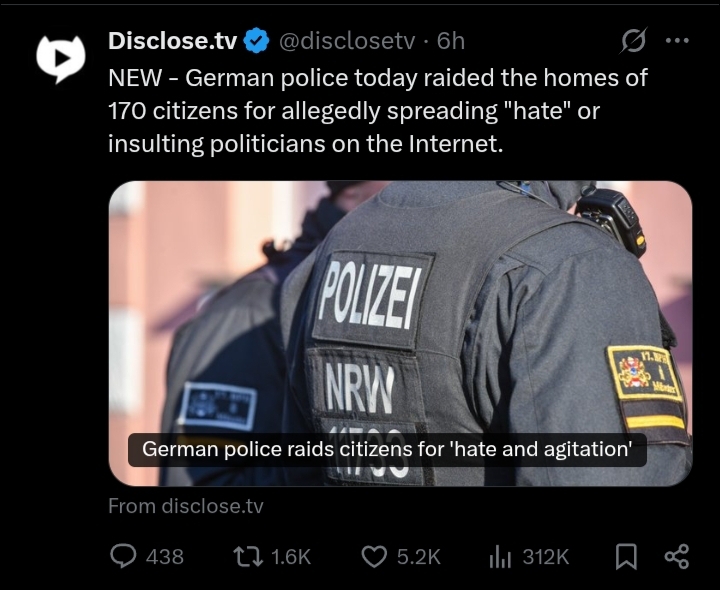Repost using the retweet arrows icon
The width and height of the screenshot is (720, 590).
tap(248, 556)
